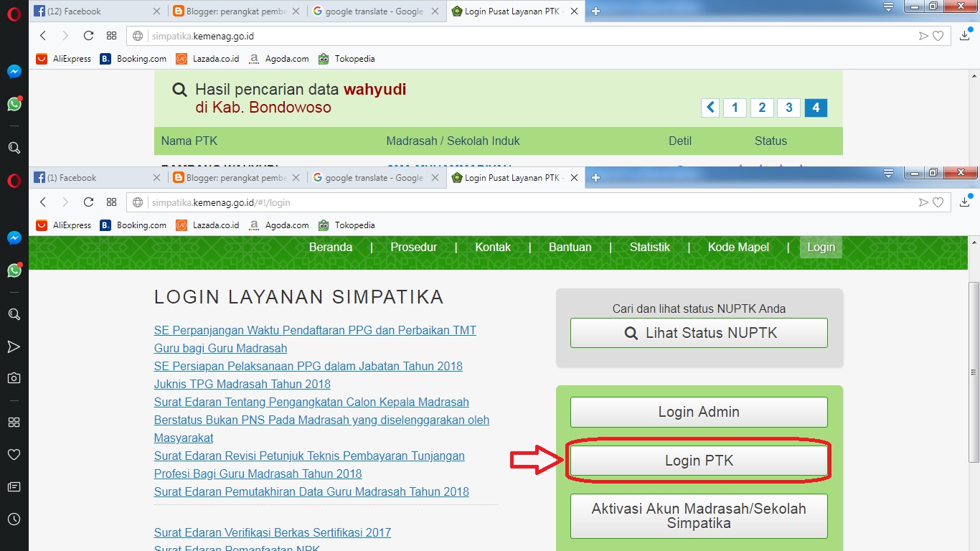Open the search tool in the sidebar
This screenshot has height=551, width=980.
[x=14, y=314]
